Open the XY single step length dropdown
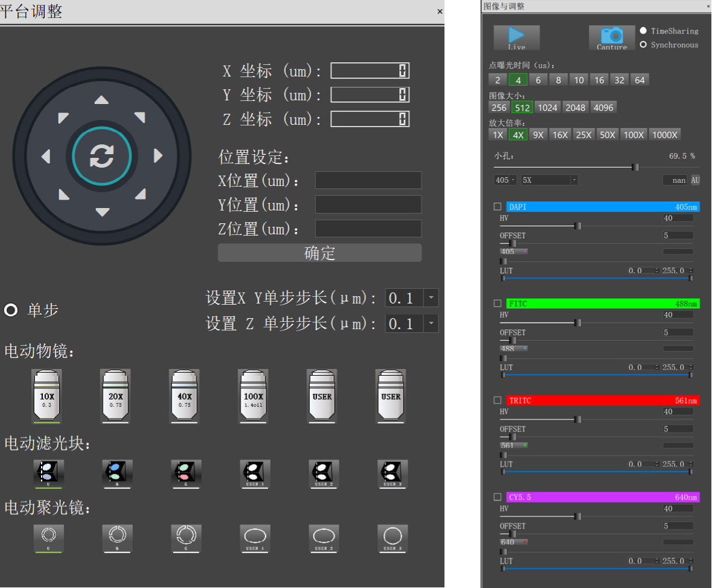The image size is (712, 588). pos(432,298)
